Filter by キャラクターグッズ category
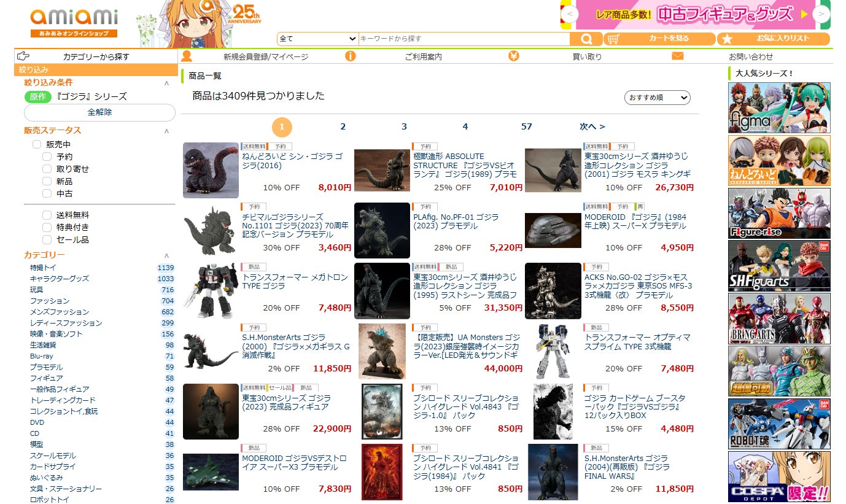The width and height of the screenshot is (846, 504). tap(60, 279)
